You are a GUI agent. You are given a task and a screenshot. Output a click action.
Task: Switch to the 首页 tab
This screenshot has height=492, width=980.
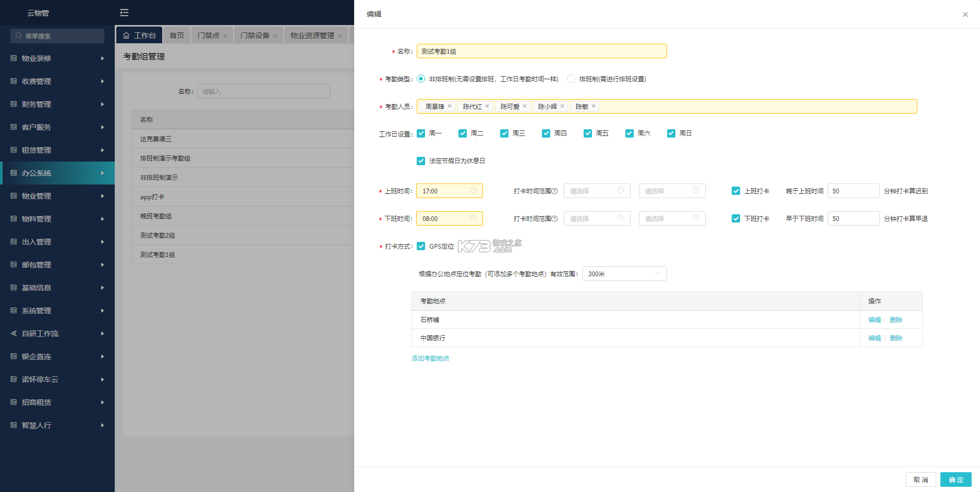(177, 35)
